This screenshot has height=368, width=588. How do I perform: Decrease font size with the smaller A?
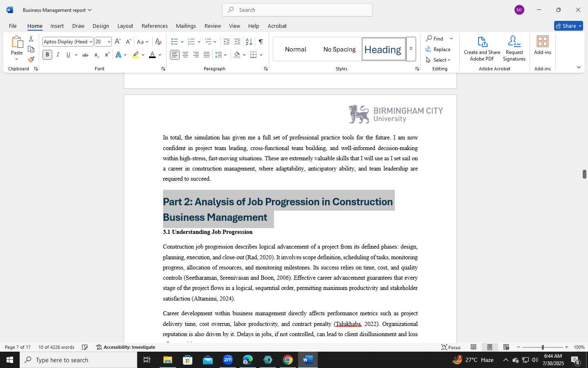(x=128, y=42)
